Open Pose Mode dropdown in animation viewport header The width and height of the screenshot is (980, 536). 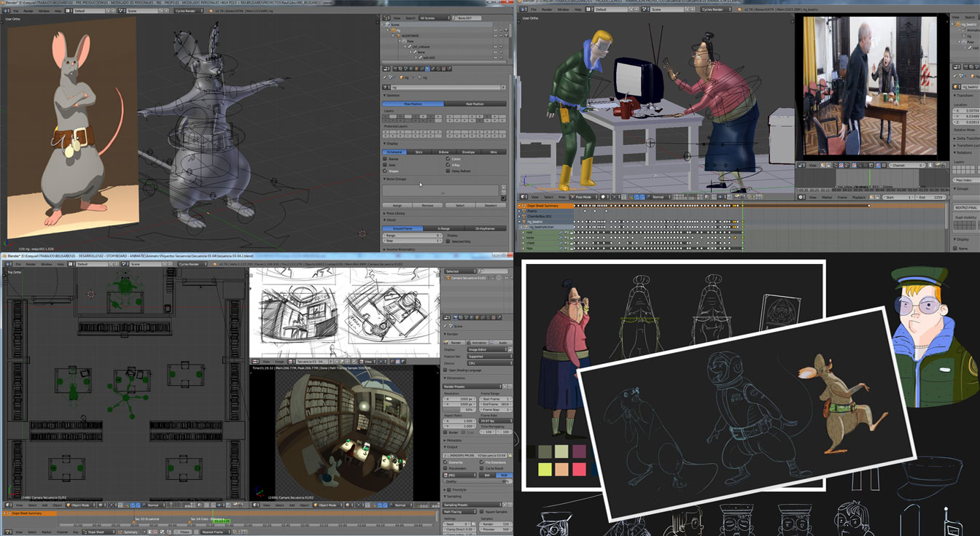(x=583, y=197)
